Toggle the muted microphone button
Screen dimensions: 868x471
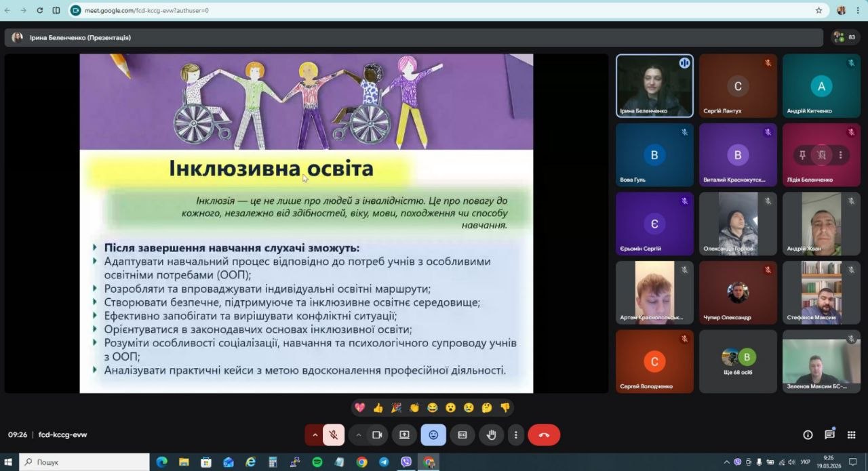point(333,435)
